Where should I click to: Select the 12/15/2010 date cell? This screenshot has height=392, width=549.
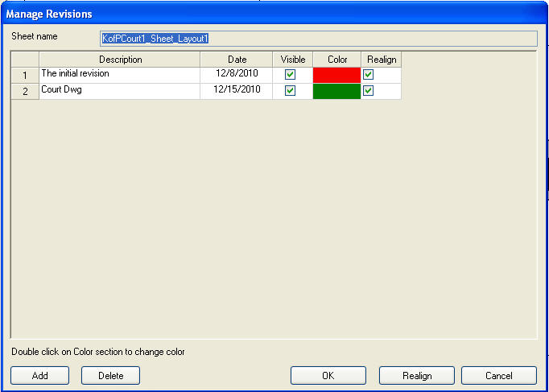tap(237, 91)
